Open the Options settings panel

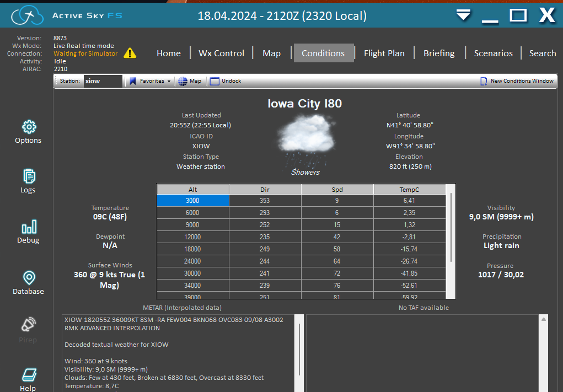pos(28,132)
